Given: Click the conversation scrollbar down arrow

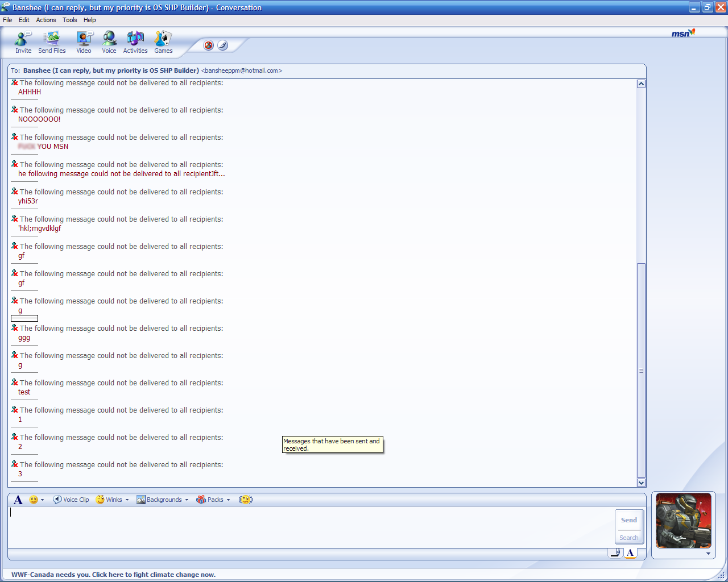Looking at the screenshot, I should [x=642, y=483].
